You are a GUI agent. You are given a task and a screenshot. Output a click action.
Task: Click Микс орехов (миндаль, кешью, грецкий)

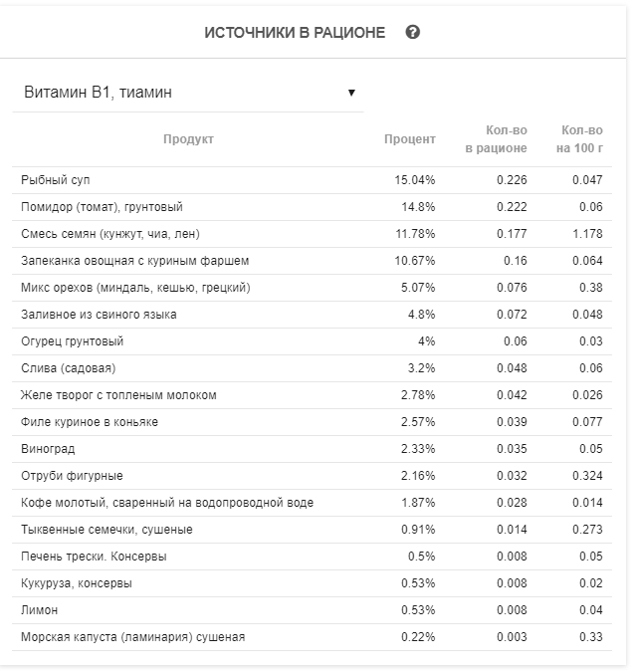coord(135,288)
